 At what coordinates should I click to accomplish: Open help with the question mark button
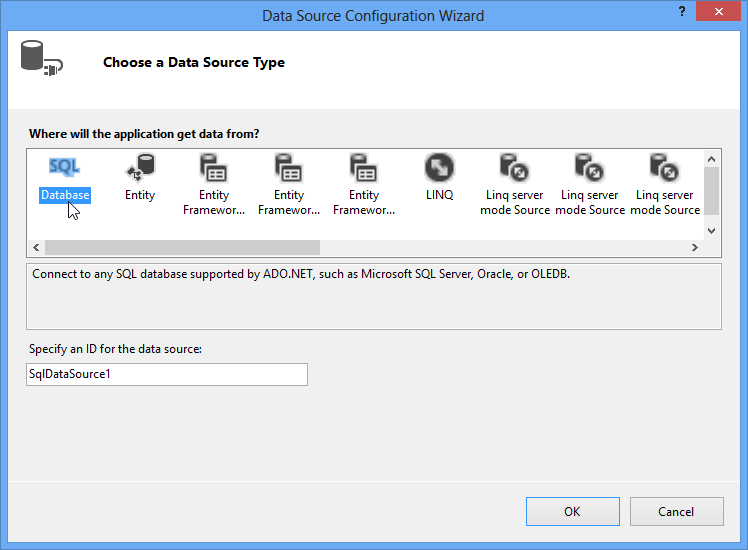tap(682, 11)
